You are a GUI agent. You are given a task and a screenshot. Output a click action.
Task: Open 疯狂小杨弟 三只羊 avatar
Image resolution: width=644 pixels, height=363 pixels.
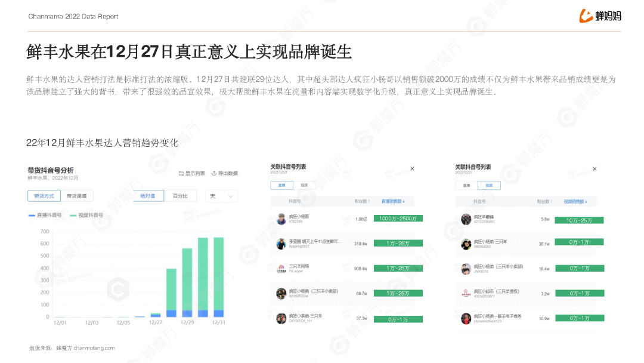coord(466,244)
